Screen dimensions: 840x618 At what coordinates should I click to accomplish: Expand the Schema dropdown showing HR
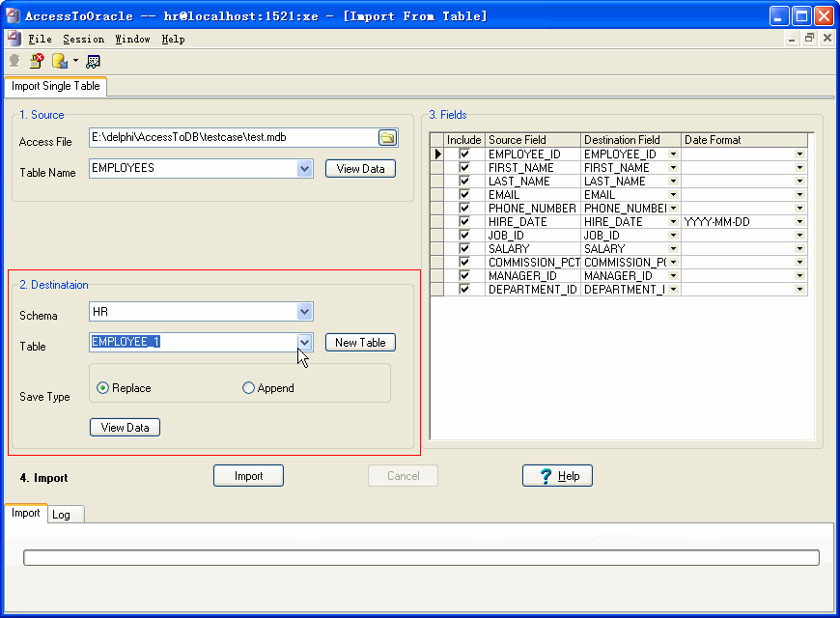click(304, 311)
